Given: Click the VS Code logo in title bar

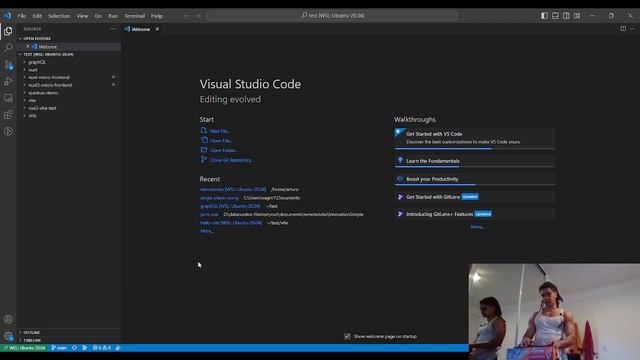Looking at the screenshot, I should (x=8, y=16).
